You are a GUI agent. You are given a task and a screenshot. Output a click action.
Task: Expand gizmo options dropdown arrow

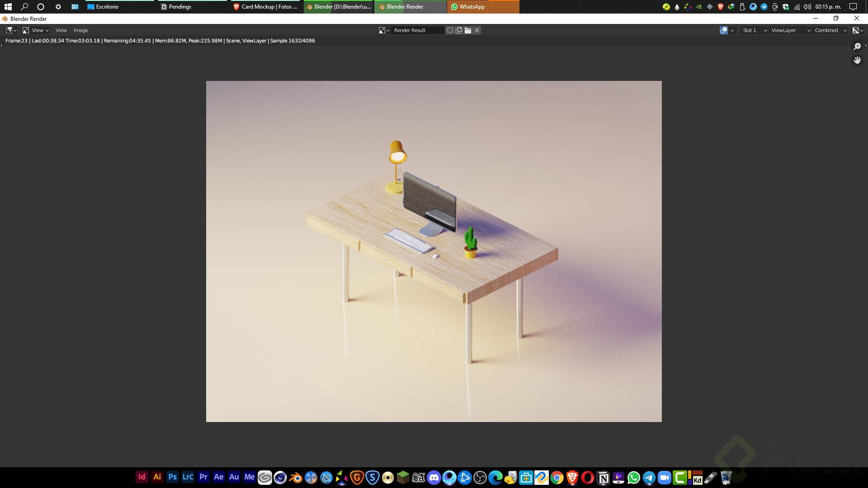click(x=732, y=30)
